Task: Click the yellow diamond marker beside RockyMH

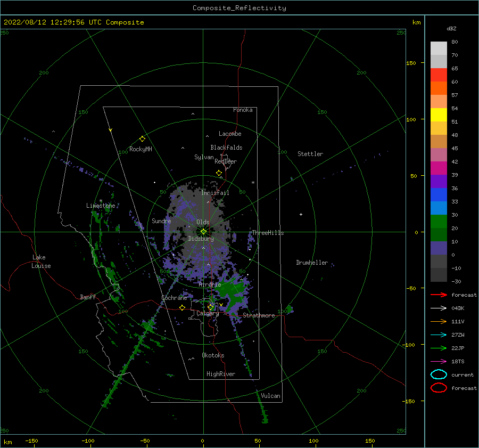Action: tap(142, 139)
